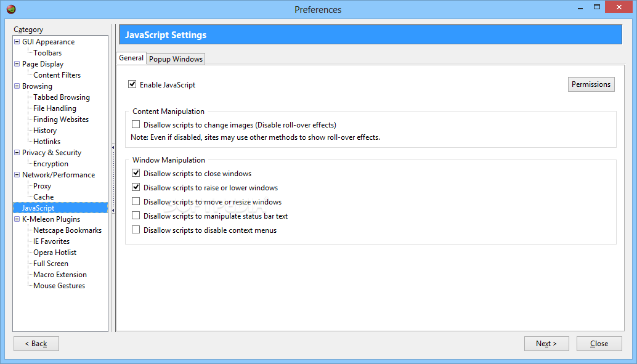The width and height of the screenshot is (637, 364).
Task: Toggle the Enable JavaScript checkbox
Action: [x=132, y=84]
